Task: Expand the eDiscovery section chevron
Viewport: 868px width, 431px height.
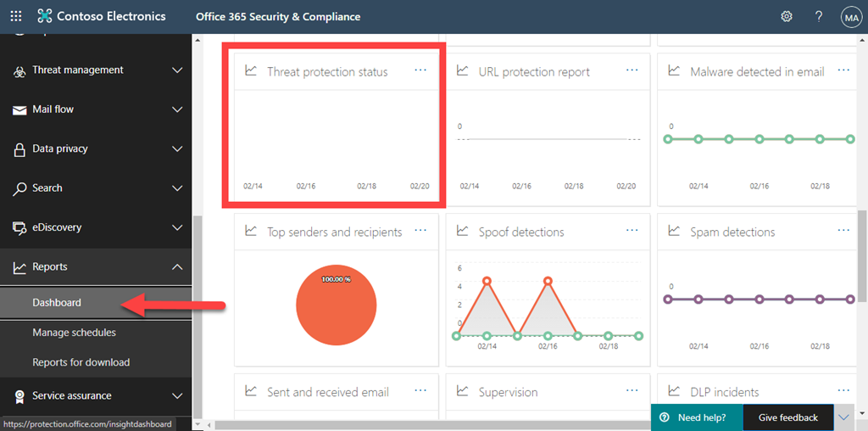Action: tap(177, 227)
